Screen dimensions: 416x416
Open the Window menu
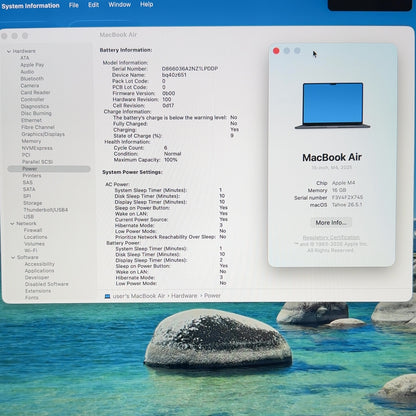click(x=119, y=5)
